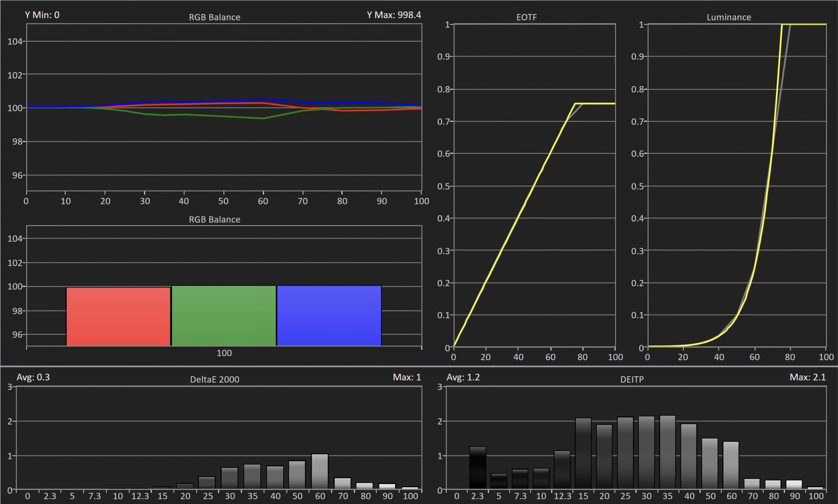This screenshot has width=838, height=504.
Task: Click the DeltaE 2000 chart title
Action: point(215,379)
